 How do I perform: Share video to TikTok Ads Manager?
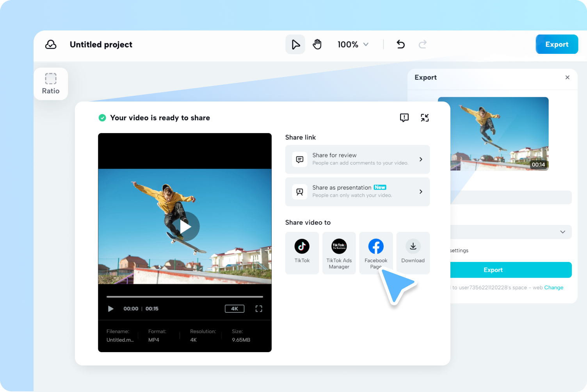(339, 253)
